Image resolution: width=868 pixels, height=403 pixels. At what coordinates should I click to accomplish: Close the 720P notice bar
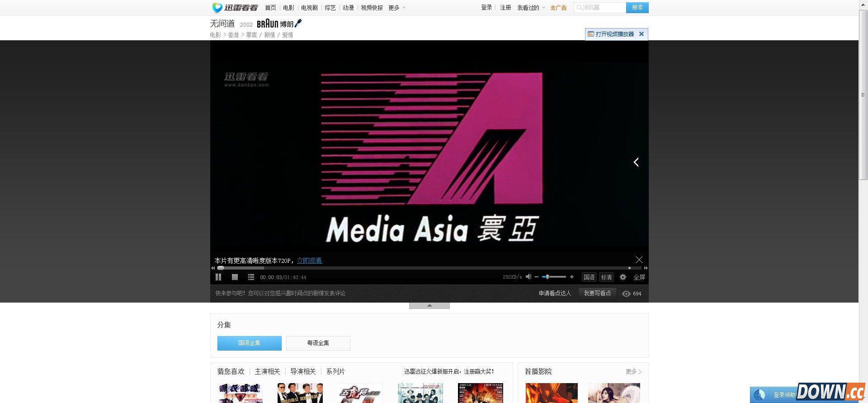(639, 260)
